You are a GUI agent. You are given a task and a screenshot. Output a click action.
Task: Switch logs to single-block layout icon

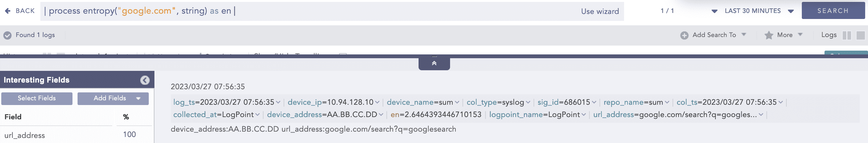coord(860,35)
